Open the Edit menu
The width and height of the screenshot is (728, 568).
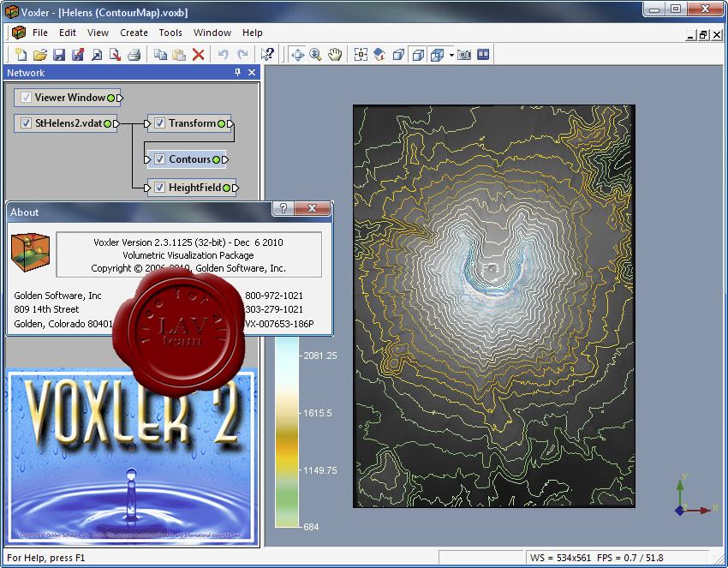click(x=68, y=33)
